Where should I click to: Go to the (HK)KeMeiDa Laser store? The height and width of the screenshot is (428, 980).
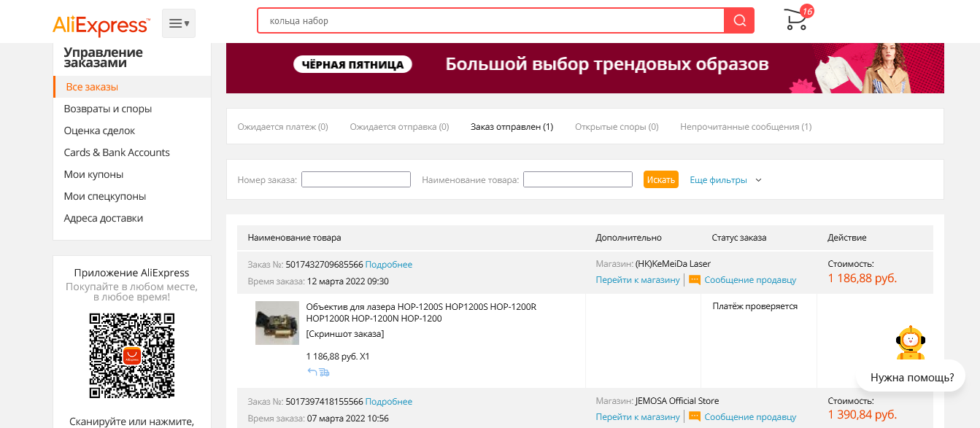pyautogui.click(x=638, y=280)
